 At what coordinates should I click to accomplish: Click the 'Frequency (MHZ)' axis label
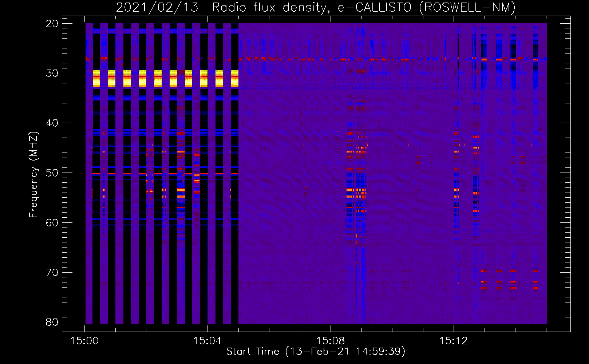[33, 175]
